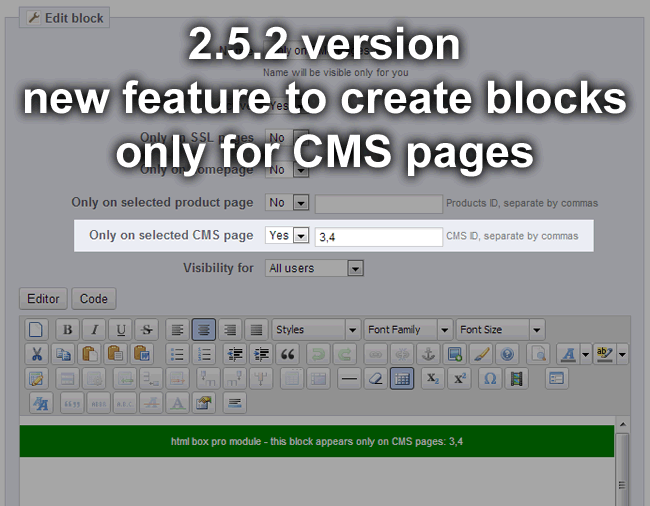Toggle the highlighted Align center button

pyautogui.click(x=204, y=329)
